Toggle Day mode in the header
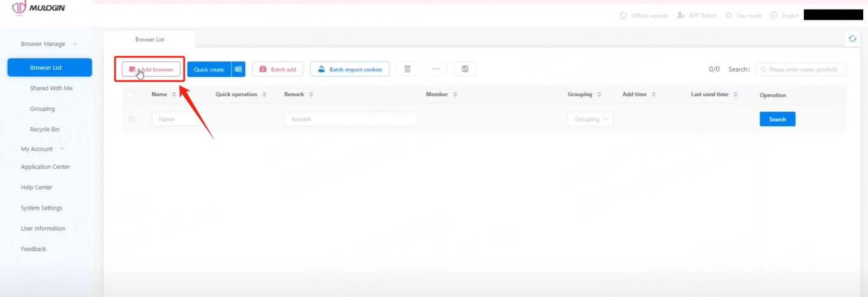Viewport: 868px width, 297px height. [744, 16]
